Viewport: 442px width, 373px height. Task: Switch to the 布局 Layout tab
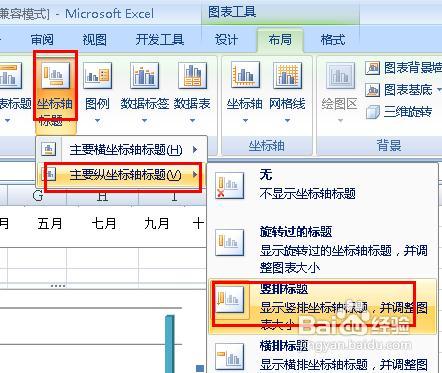click(280, 40)
